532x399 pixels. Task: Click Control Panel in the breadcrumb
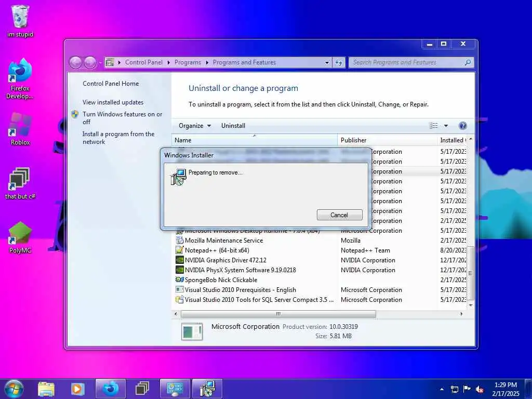144,62
